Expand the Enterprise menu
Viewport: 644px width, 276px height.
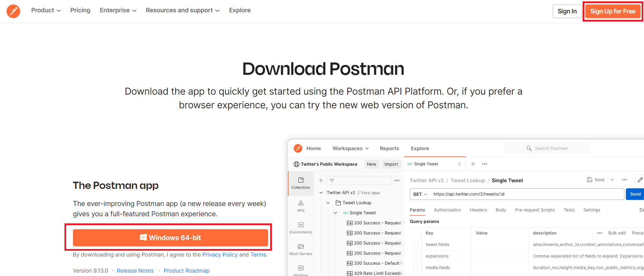[x=118, y=10]
